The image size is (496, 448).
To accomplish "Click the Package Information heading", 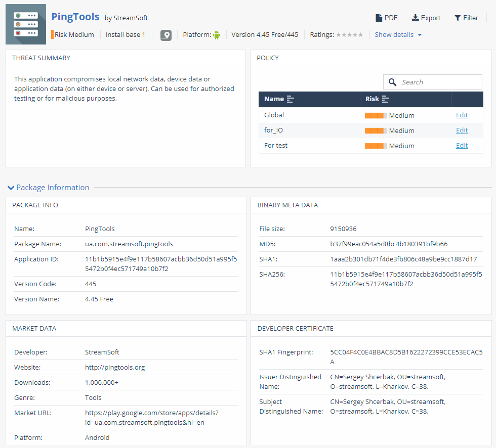I will [53, 188].
